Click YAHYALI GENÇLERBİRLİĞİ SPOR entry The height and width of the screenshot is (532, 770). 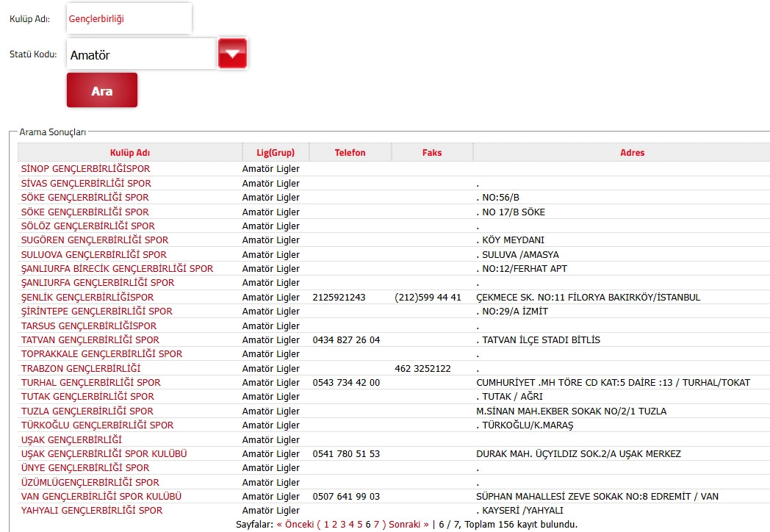pyautogui.click(x=92, y=511)
